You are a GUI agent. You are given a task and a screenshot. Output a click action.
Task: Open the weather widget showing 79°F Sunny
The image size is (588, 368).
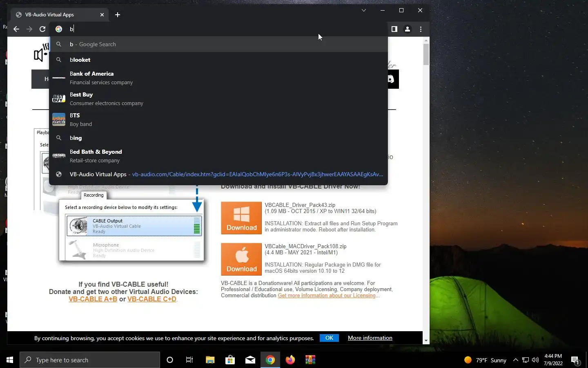(x=485, y=360)
